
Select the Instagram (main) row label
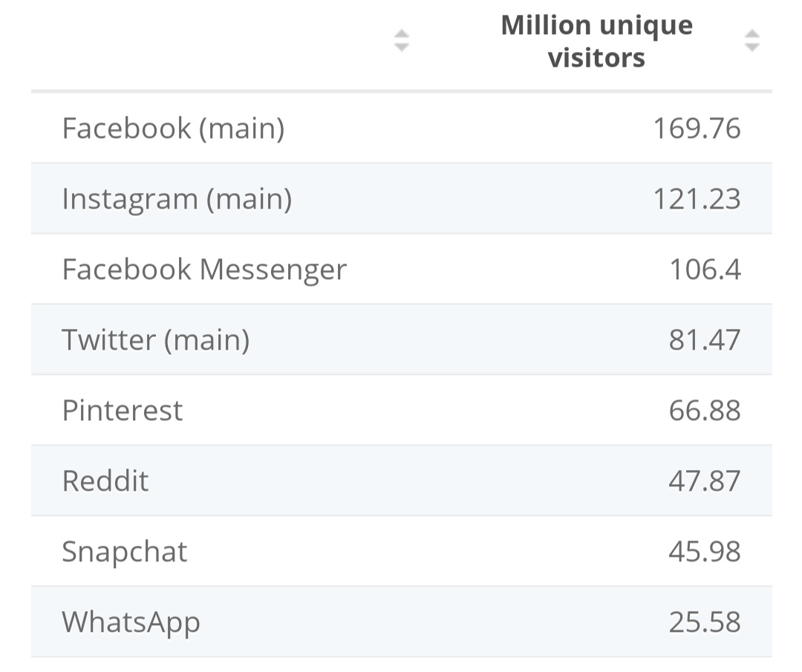(177, 198)
